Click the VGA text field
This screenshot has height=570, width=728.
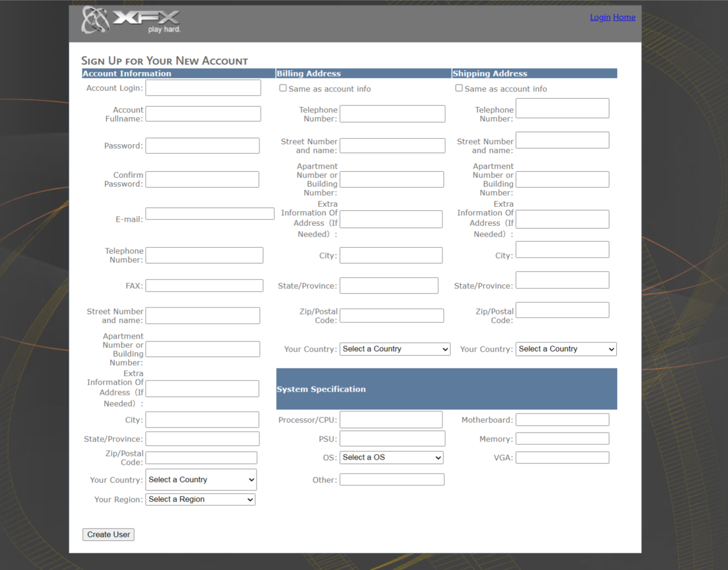click(562, 458)
